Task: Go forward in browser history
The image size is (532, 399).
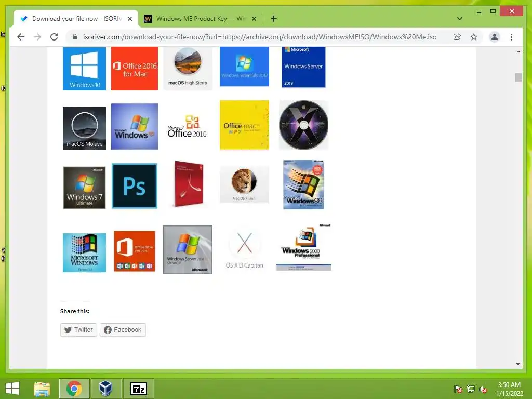Action: point(37,37)
